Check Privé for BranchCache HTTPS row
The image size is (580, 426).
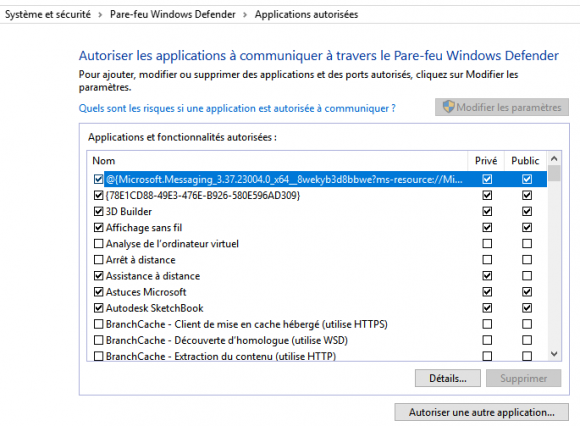tap(487, 324)
